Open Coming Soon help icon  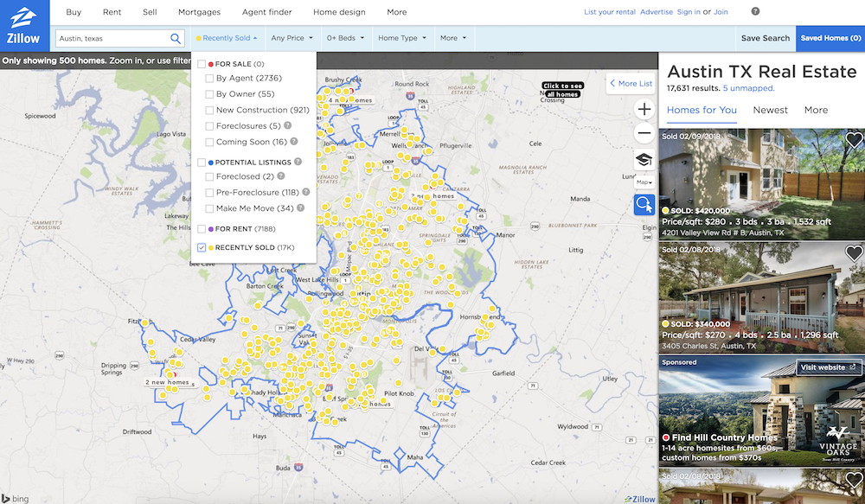click(x=294, y=142)
